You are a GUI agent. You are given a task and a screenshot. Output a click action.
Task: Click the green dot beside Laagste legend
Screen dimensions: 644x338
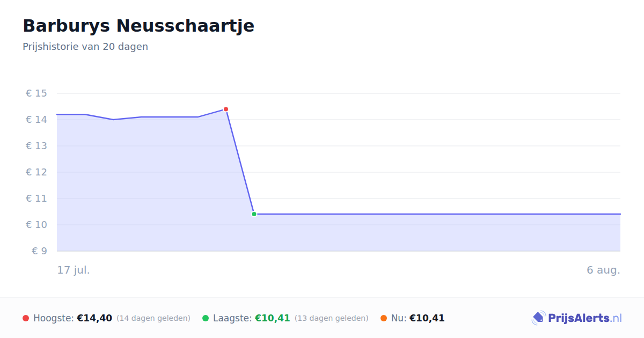[x=206, y=318]
